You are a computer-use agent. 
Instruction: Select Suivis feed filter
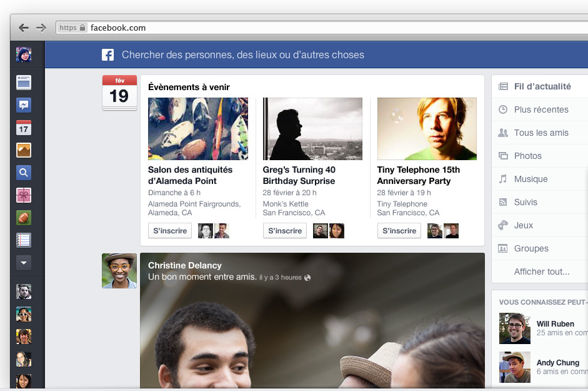[x=526, y=203]
